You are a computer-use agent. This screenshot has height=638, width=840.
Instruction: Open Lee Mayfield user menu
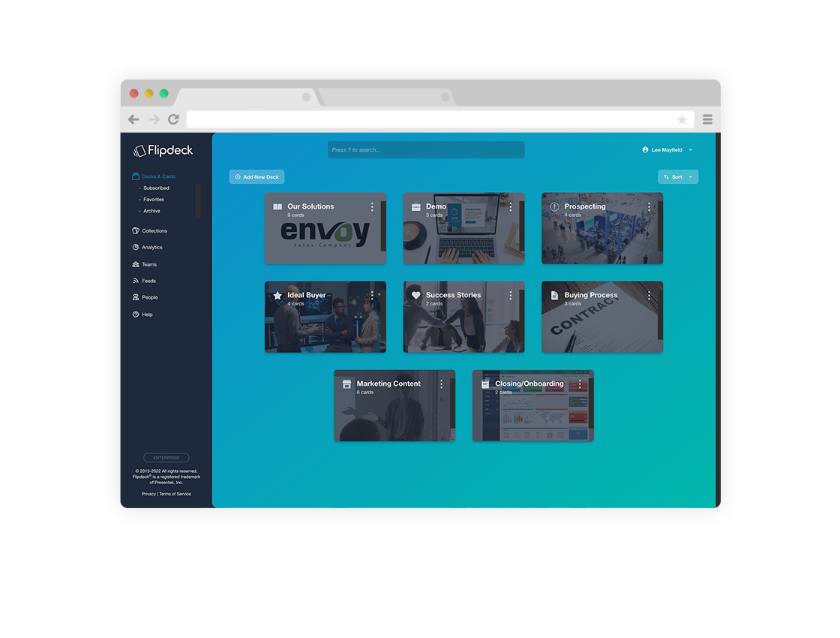667,150
